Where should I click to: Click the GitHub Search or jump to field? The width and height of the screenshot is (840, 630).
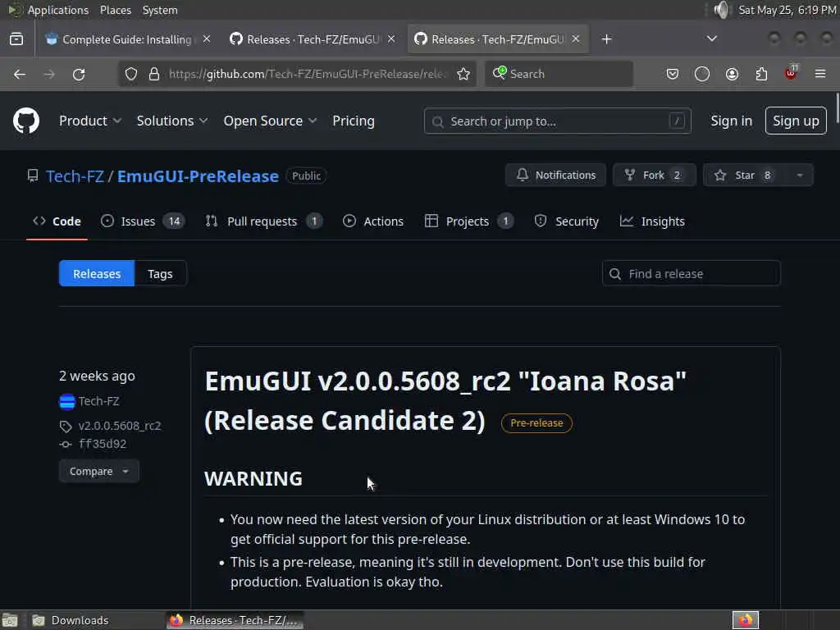557,121
